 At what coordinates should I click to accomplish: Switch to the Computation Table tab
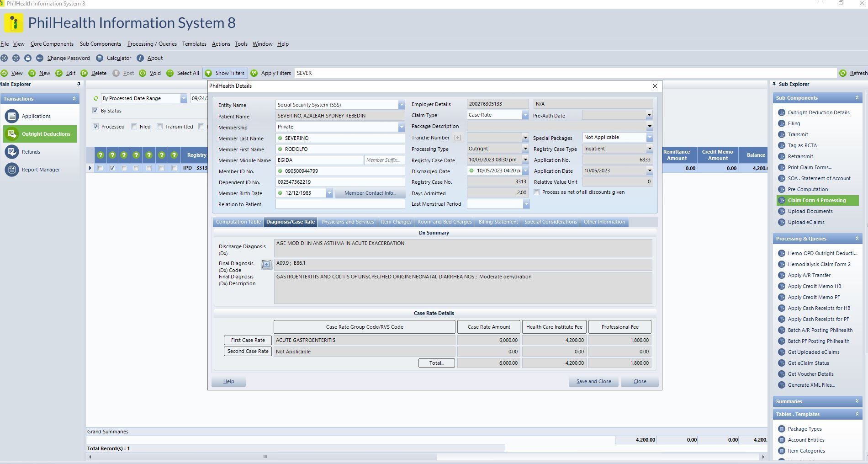238,222
